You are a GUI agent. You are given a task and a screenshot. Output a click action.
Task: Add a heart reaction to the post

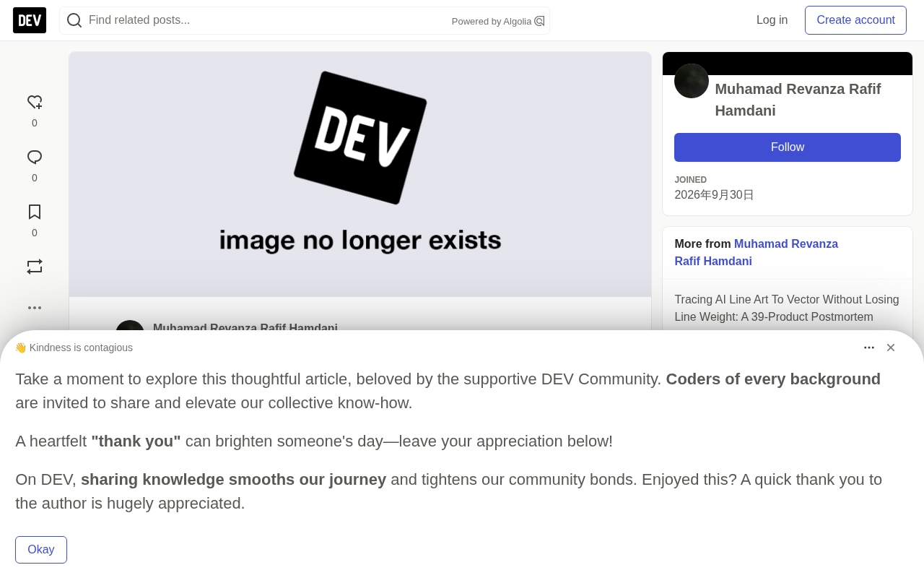(35, 102)
